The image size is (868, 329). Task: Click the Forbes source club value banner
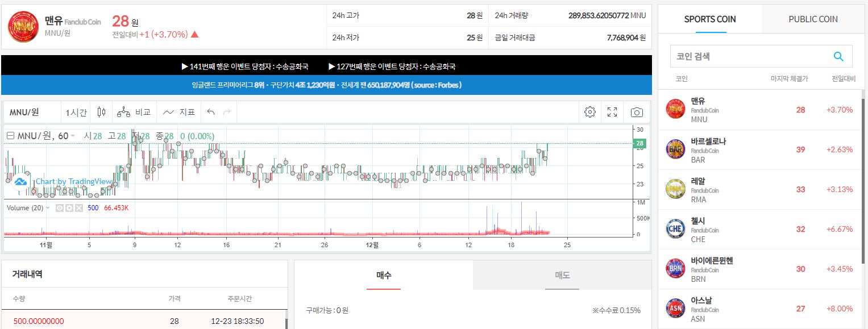pyautogui.click(x=327, y=85)
